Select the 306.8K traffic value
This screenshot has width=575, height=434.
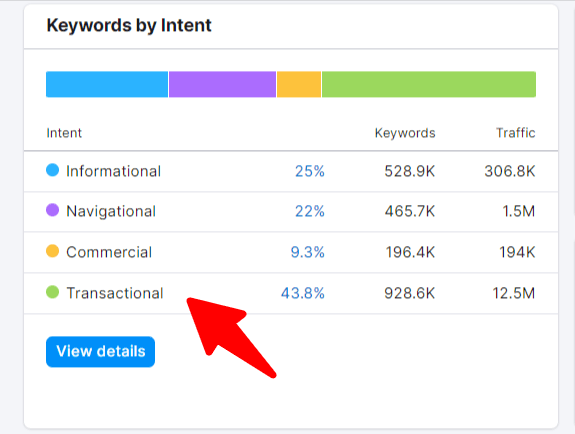click(x=510, y=171)
